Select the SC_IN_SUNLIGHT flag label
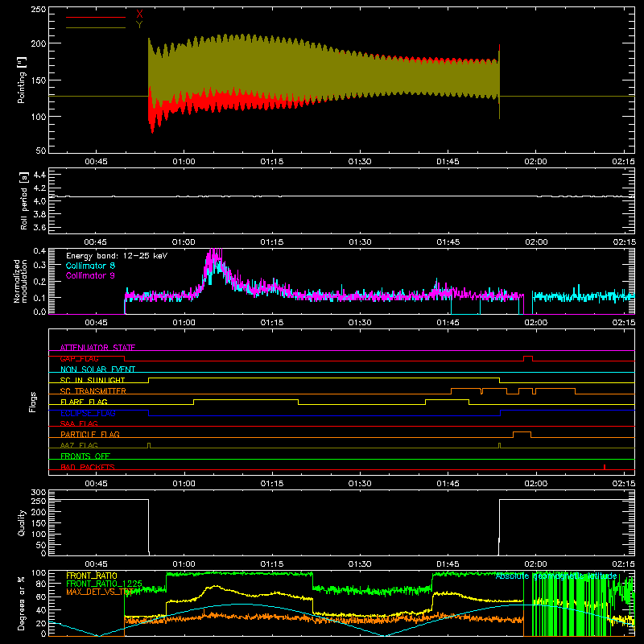 pos(93,380)
